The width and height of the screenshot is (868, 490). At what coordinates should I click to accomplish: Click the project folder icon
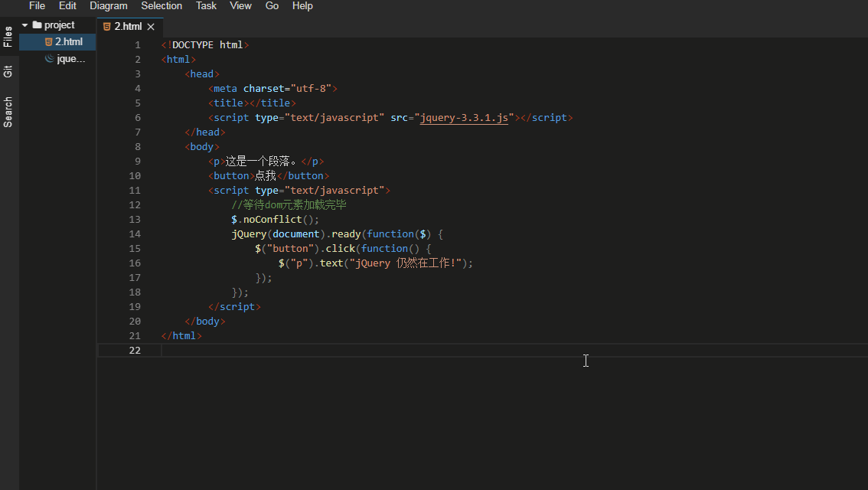pyautogui.click(x=37, y=25)
